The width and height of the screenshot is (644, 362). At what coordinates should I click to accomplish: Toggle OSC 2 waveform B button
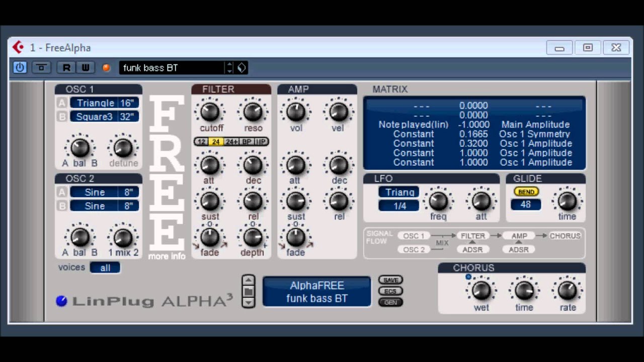[62, 206]
